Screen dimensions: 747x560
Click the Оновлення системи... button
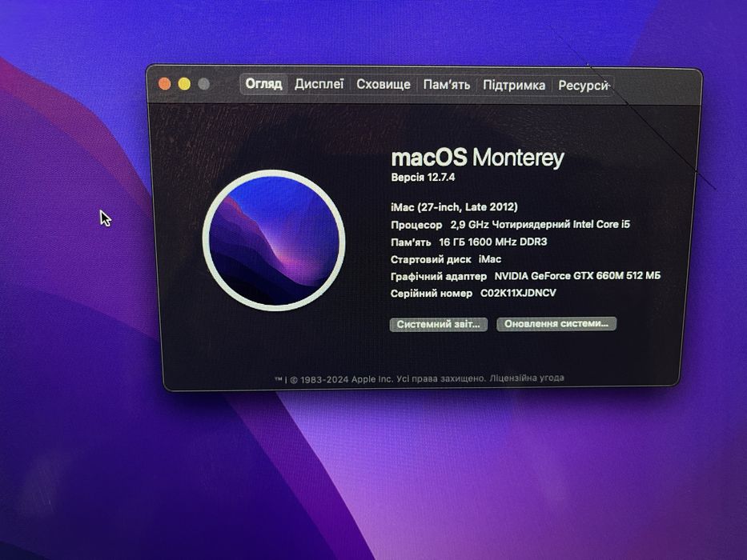(556, 324)
